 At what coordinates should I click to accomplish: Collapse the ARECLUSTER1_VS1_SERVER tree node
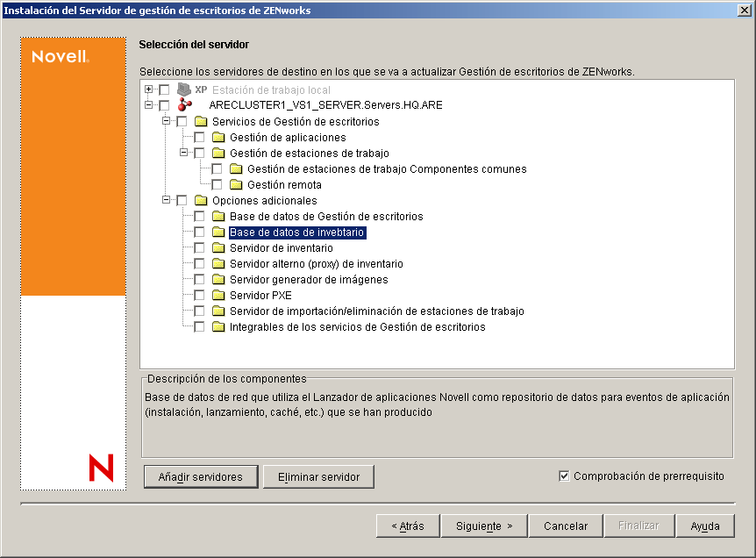tap(147, 104)
